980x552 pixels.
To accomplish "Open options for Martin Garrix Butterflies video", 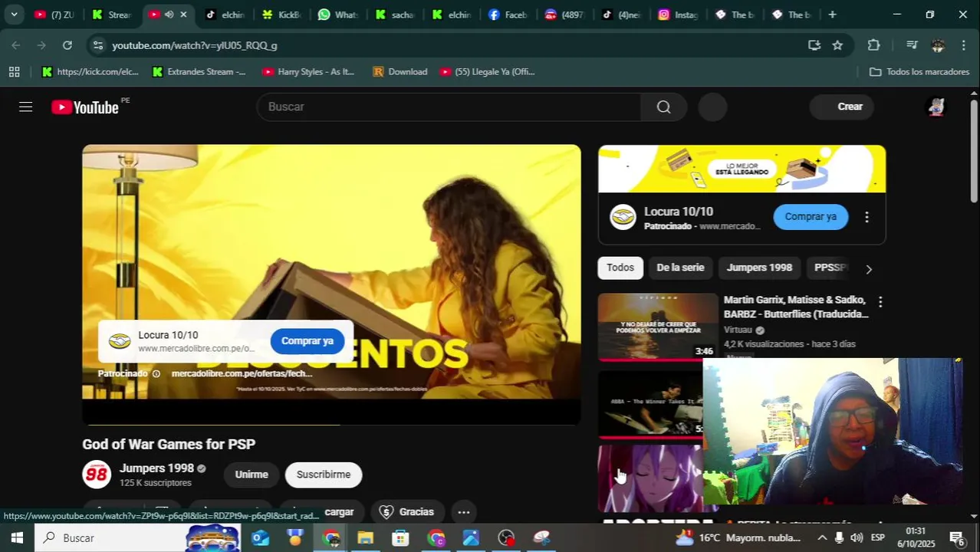I will [880, 302].
